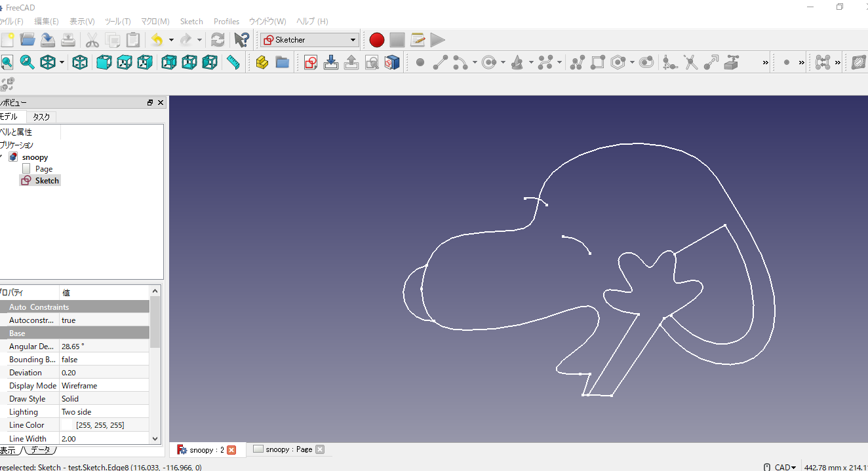Open the arc tools dropdown arrow
The height and width of the screenshot is (471, 868).
(475, 62)
